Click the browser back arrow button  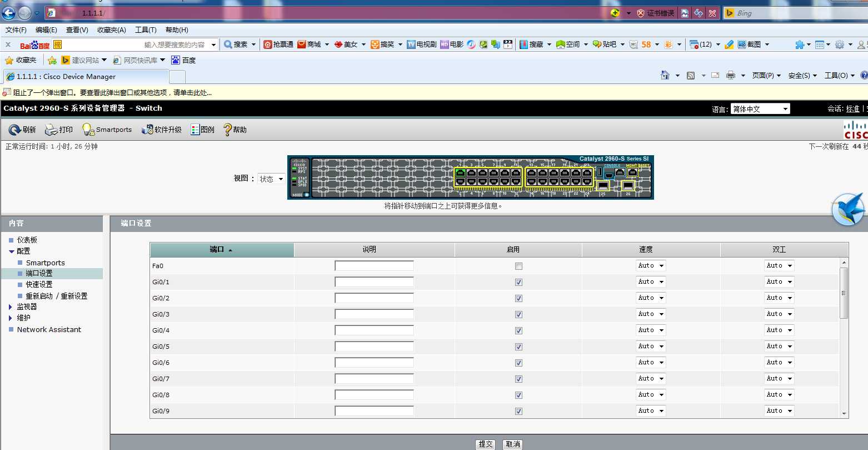9,12
